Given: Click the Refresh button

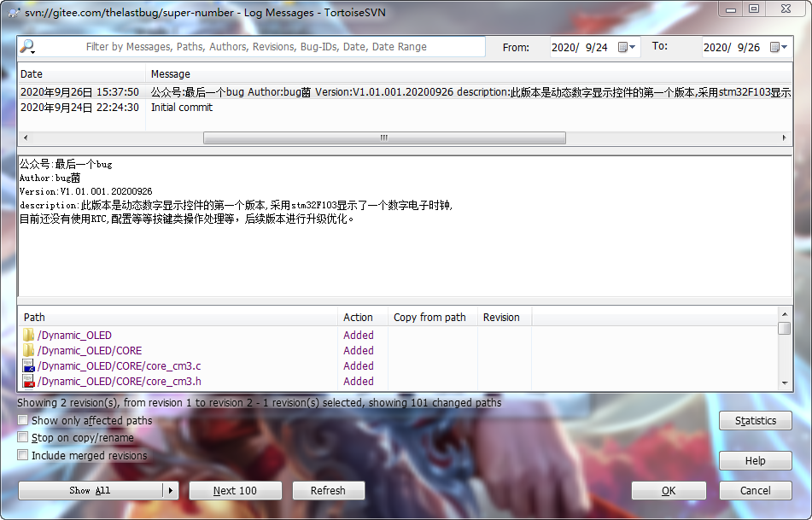Looking at the screenshot, I should click(x=328, y=491).
